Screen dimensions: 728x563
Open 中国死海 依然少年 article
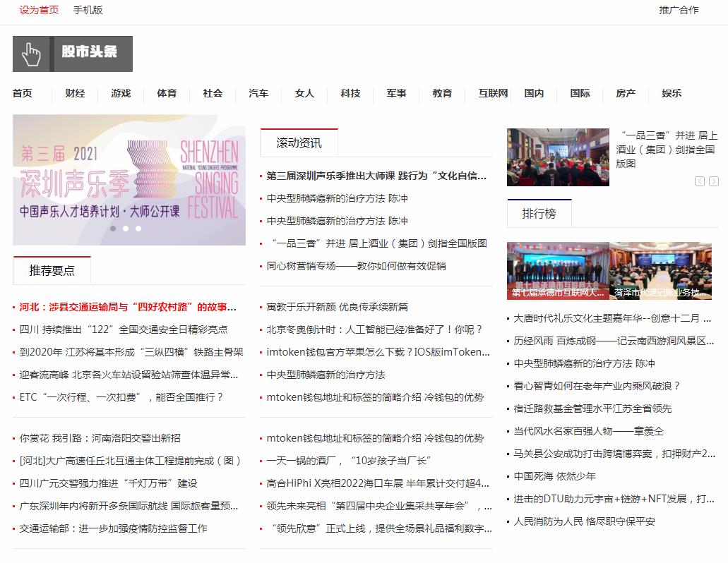pos(554,476)
